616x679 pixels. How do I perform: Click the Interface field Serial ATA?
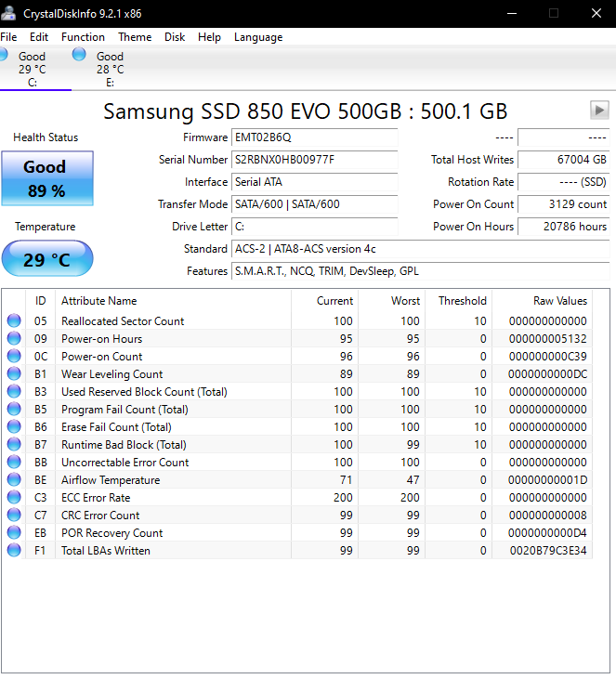(x=314, y=182)
